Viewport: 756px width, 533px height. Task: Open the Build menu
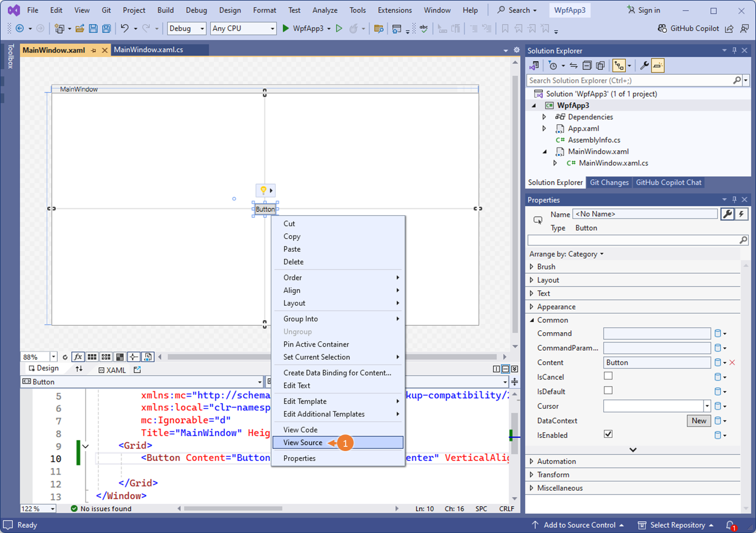[166, 10]
